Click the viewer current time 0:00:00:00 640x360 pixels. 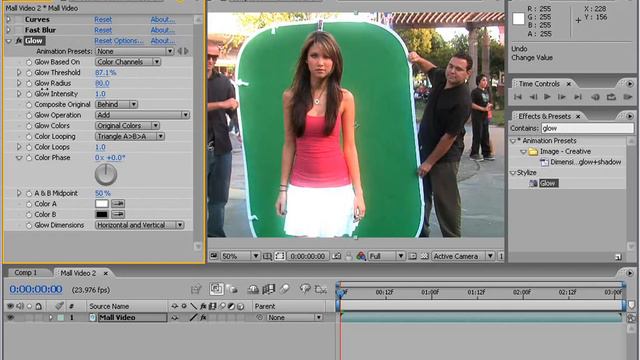(x=308, y=256)
